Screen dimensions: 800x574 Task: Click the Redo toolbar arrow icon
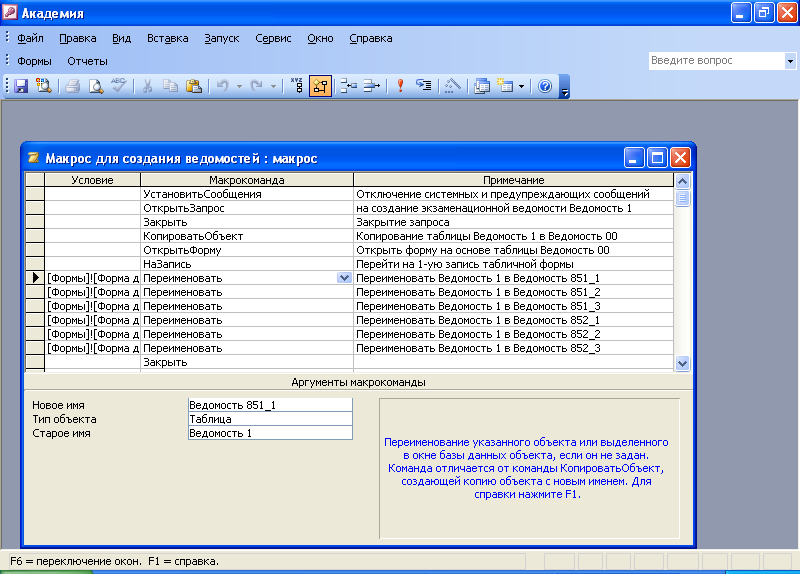tap(257, 86)
